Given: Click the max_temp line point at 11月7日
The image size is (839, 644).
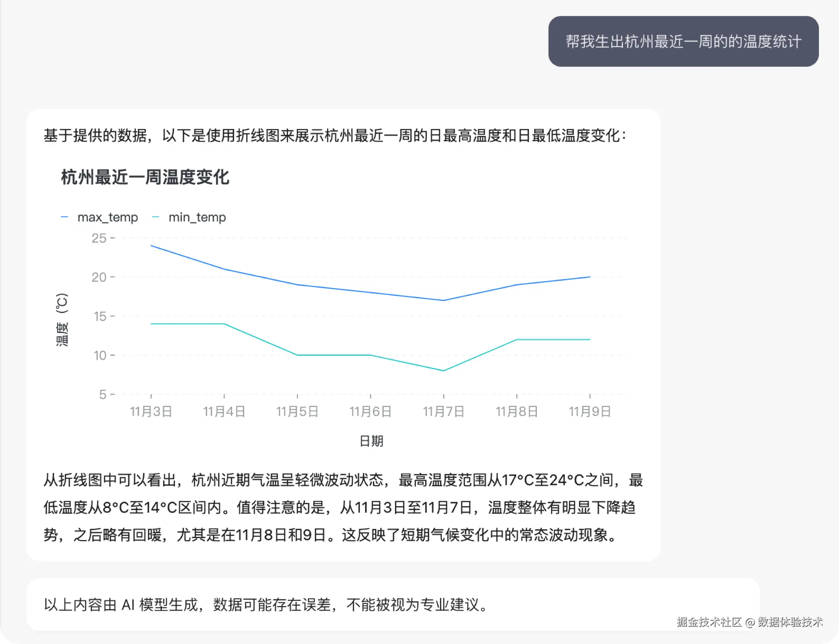Looking at the screenshot, I should tap(443, 300).
